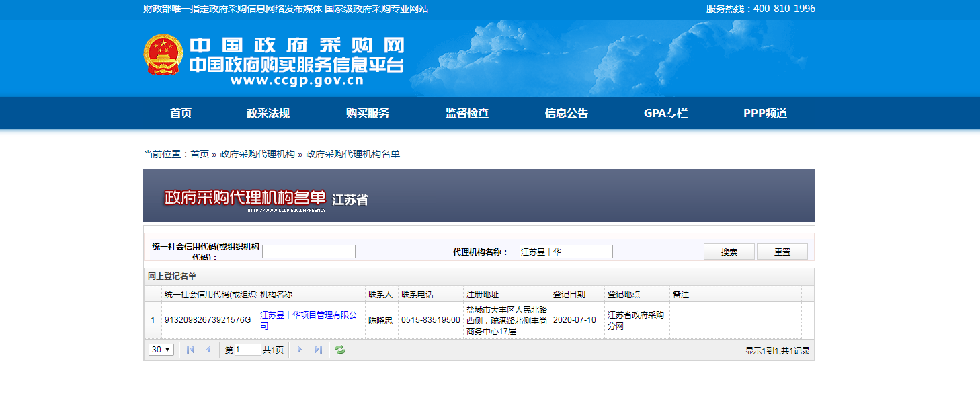Open the rows-per-page dropdown showing 30

click(x=161, y=350)
